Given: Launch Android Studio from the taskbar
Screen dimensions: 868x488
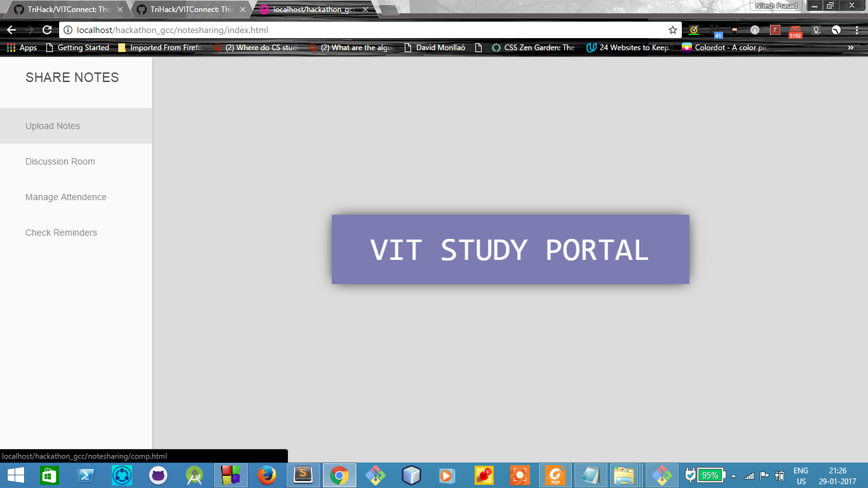Looking at the screenshot, I should [x=194, y=475].
